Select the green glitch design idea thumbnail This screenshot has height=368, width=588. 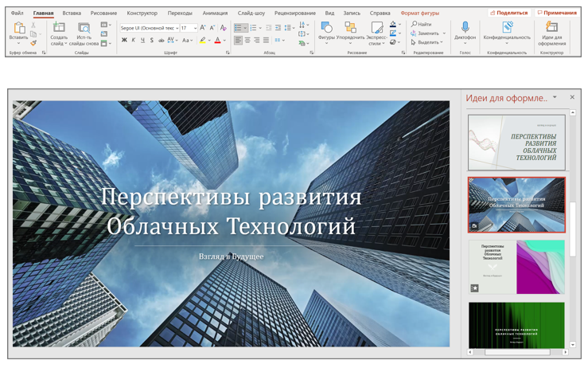(x=516, y=325)
